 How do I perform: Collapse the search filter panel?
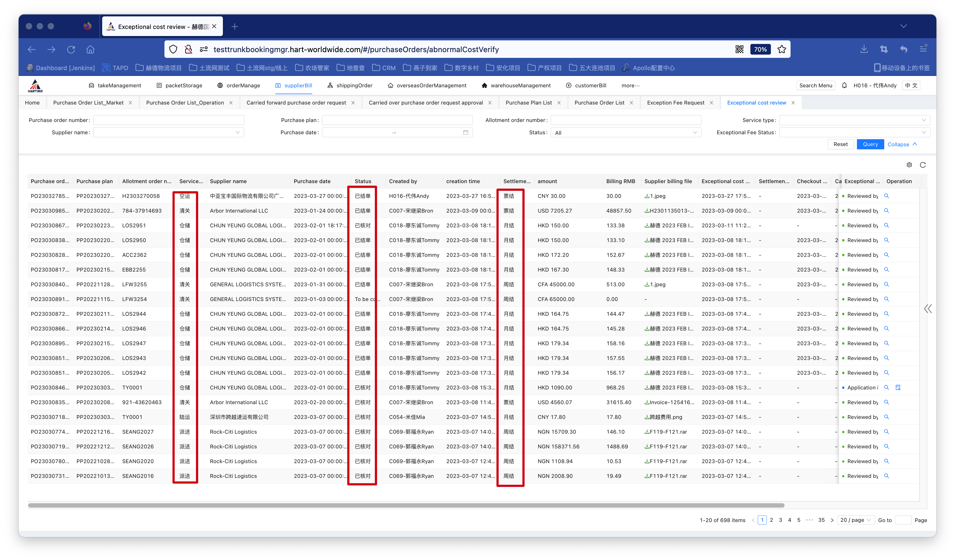coord(902,144)
